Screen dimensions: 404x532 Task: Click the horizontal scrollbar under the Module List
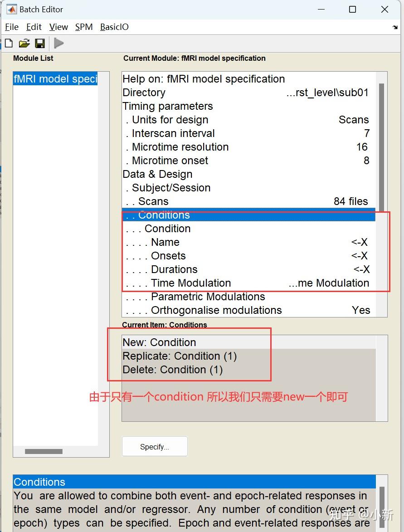pos(44,452)
